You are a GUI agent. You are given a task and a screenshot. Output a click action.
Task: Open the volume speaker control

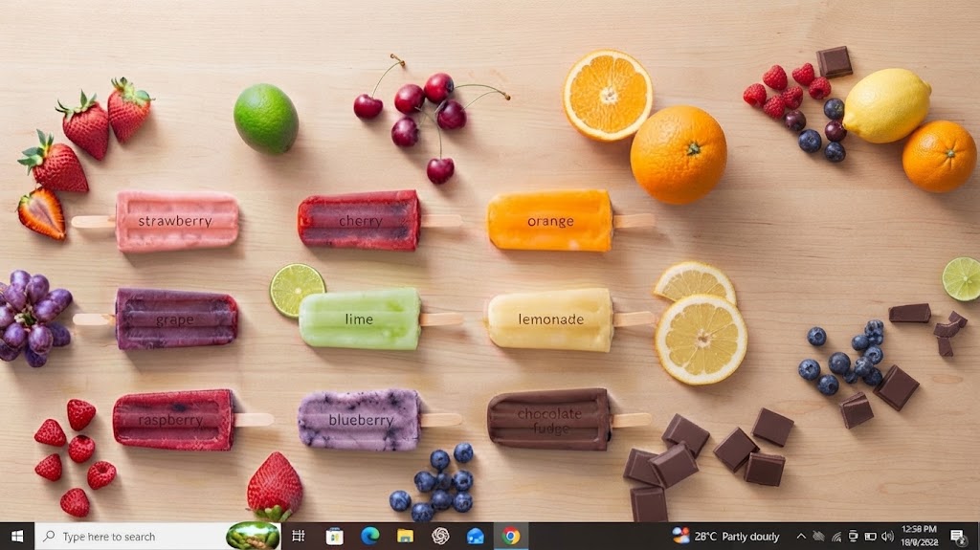pos(887,537)
